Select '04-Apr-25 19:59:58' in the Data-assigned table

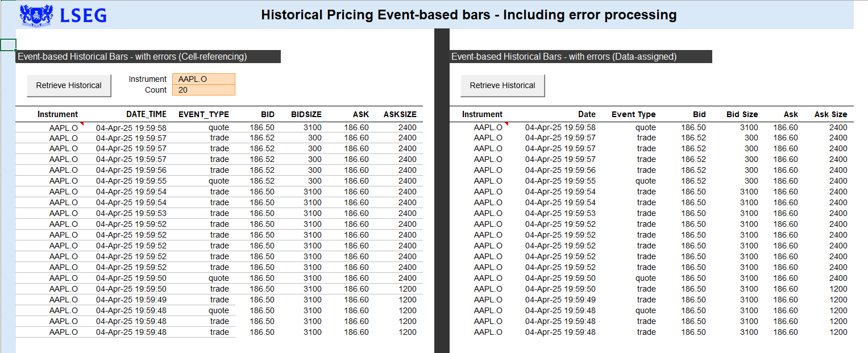tap(560, 128)
